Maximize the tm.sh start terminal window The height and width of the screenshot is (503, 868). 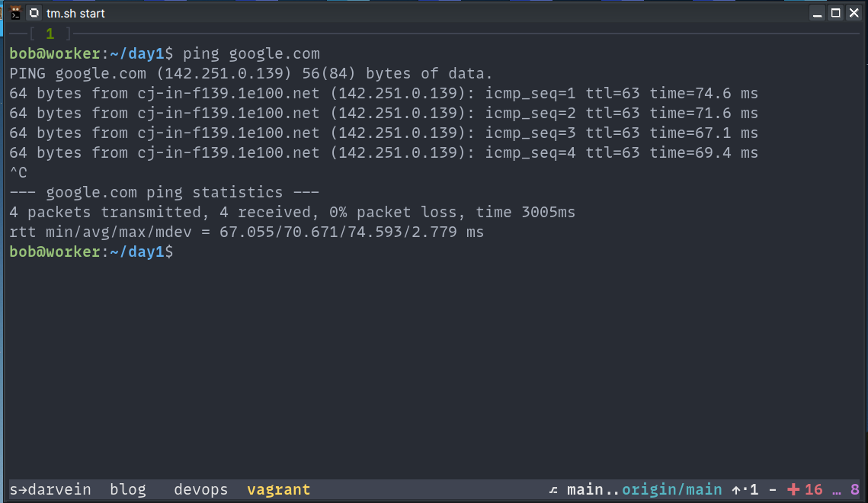click(x=836, y=13)
